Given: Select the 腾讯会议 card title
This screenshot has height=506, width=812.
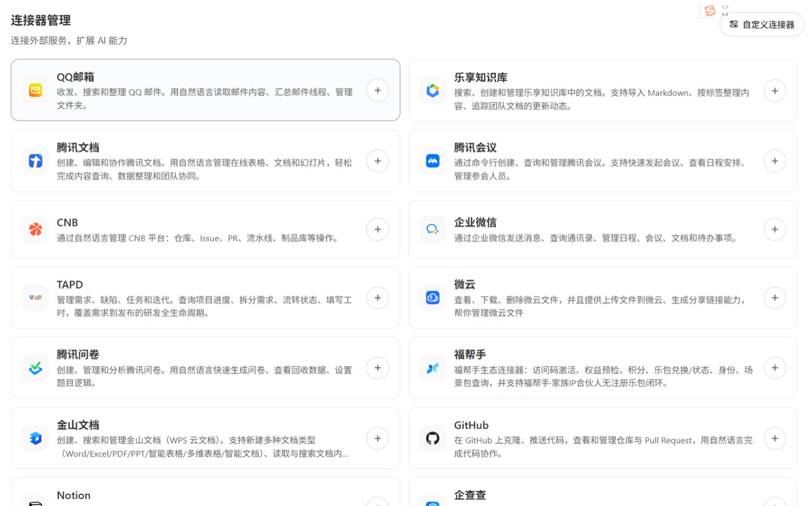Looking at the screenshot, I should pos(475,147).
